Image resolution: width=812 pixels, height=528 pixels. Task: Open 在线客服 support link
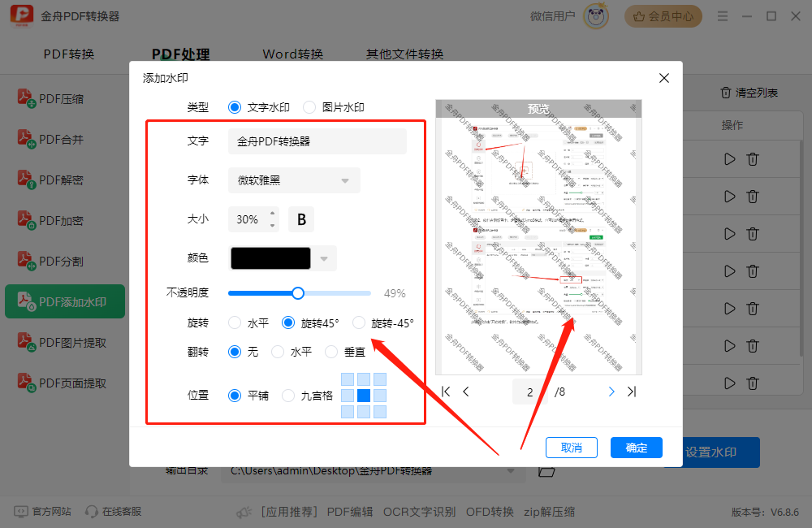(x=113, y=512)
